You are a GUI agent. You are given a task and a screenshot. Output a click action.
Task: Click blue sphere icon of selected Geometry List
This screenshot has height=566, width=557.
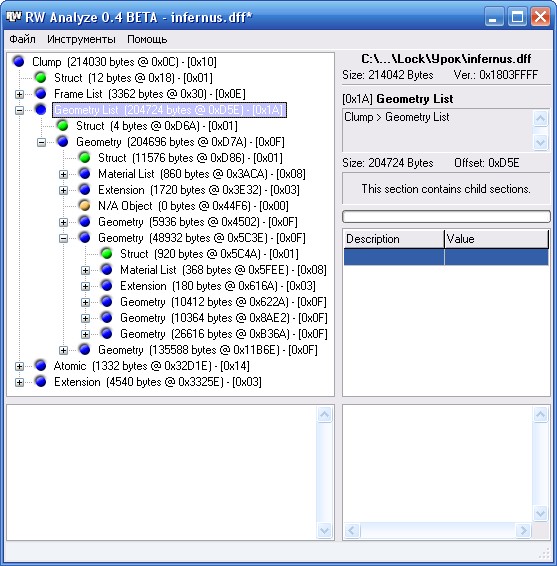(x=41, y=109)
